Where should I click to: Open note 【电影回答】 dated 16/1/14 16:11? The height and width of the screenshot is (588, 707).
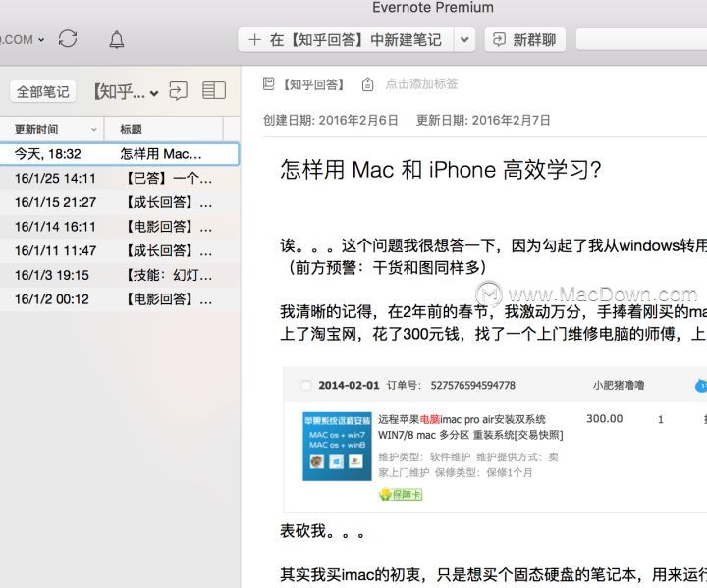click(x=120, y=227)
